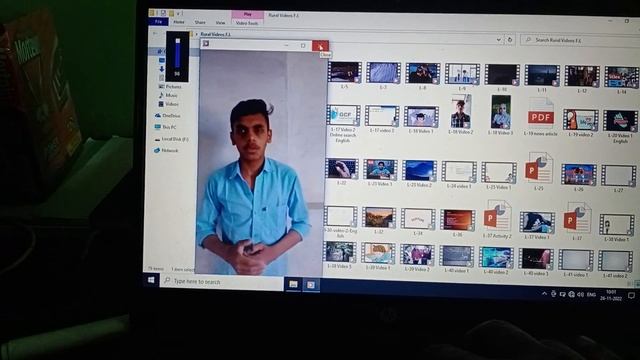Screen dimensions: 640x360
Task: Click the Rural Videos breadcrumb in address bar
Action: [x=216, y=34]
